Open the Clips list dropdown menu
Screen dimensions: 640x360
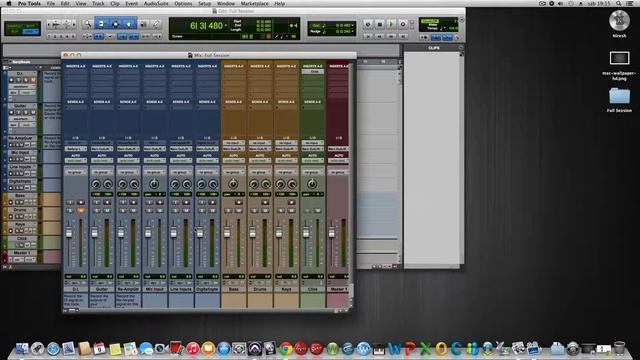[461, 48]
